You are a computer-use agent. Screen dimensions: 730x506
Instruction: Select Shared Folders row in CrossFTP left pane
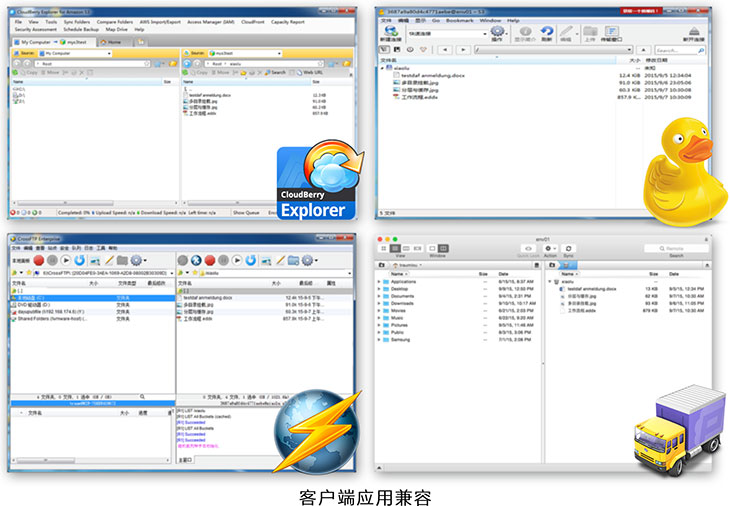tap(93, 319)
